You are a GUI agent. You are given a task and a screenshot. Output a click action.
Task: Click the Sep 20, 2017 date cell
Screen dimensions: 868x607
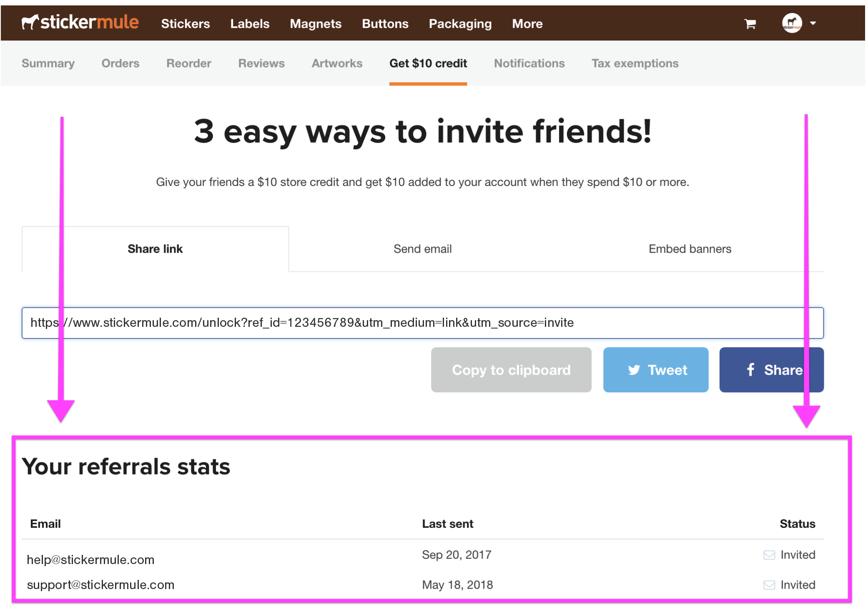pos(457,555)
